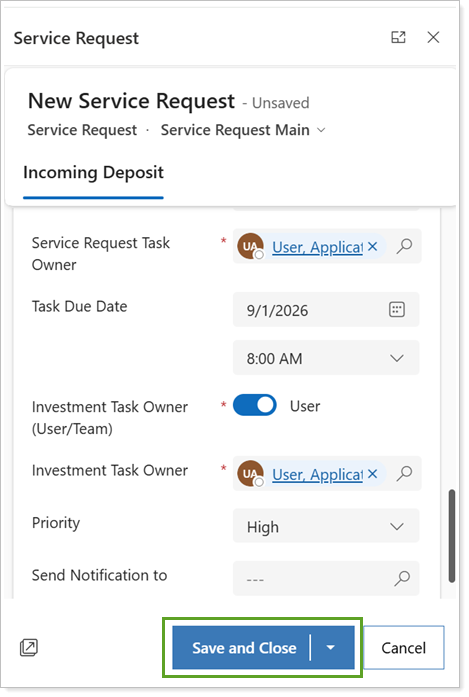Click UA avatar in Service Request Task Owner

click(250, 246)
